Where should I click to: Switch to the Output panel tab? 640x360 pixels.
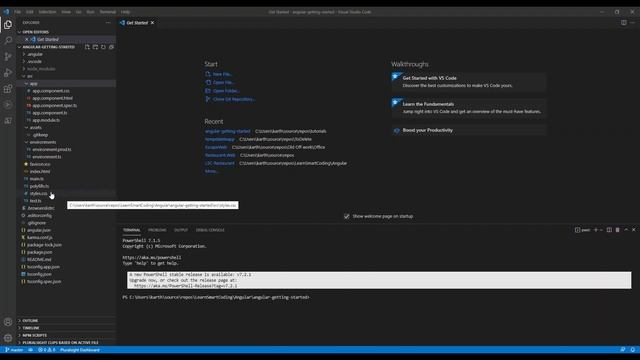point(181,230)
